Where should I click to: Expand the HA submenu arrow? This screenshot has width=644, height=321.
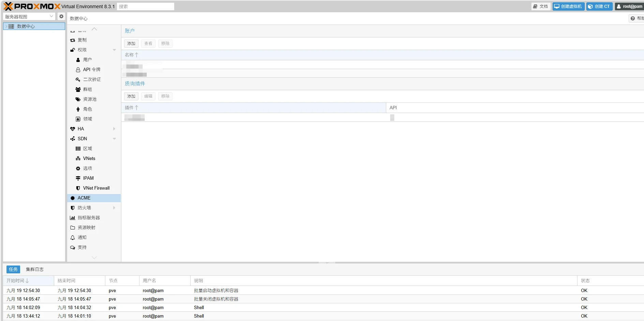(x=114, y=129)
